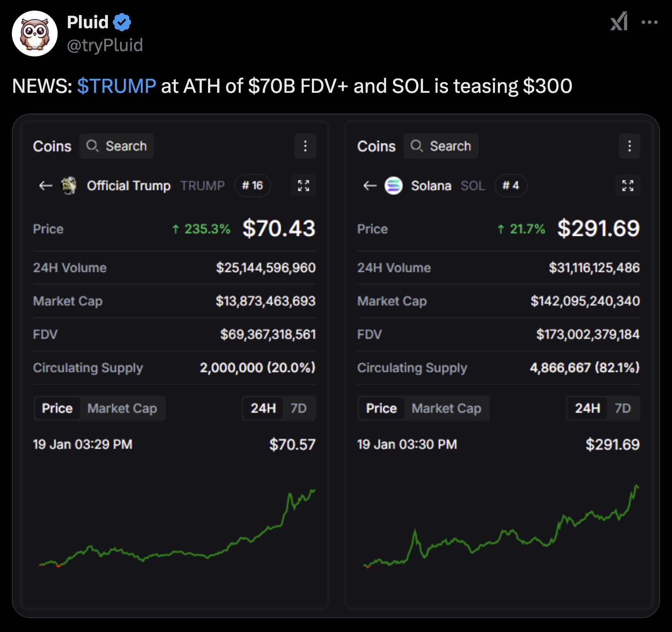Image resolution: width=672 pixels, height=632 pixels.
Task: Click the SOL ticker symbol
Action: pos(473,186)
